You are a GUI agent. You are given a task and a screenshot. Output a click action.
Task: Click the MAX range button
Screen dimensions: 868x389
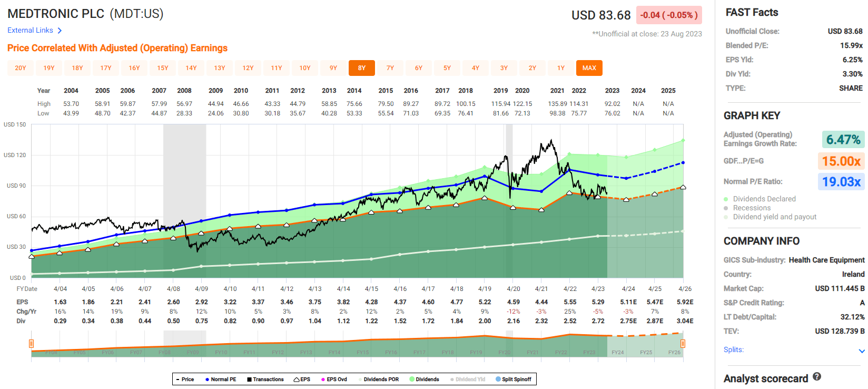(x=589, y=68)
